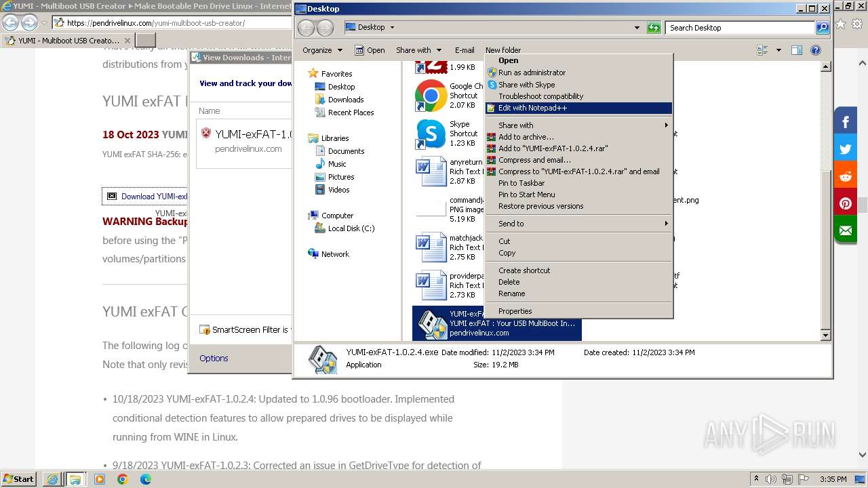Select 'Pin to Start Menu' entry
Screen dimensions: 868x488
(578, 195)
